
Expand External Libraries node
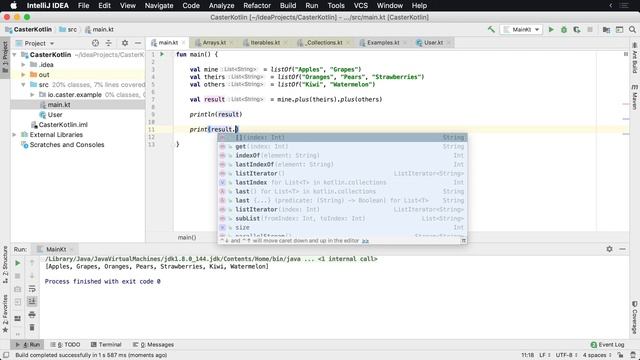[15, 135]
